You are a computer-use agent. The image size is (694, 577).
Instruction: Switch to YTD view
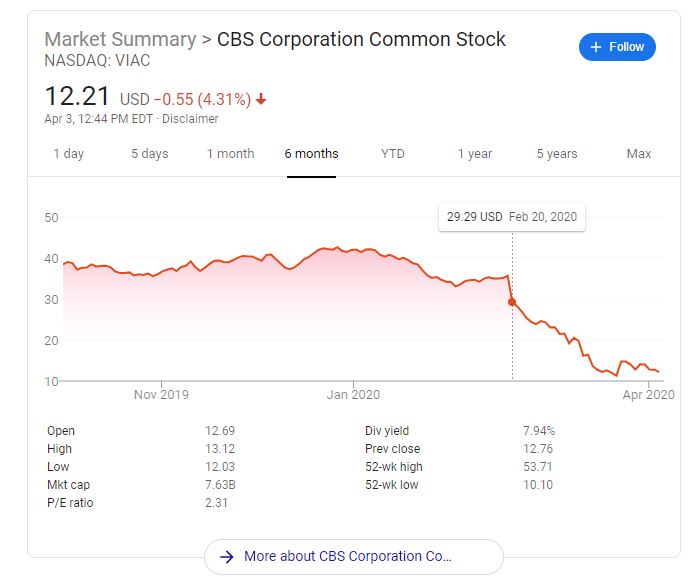[x=393, y=154]
